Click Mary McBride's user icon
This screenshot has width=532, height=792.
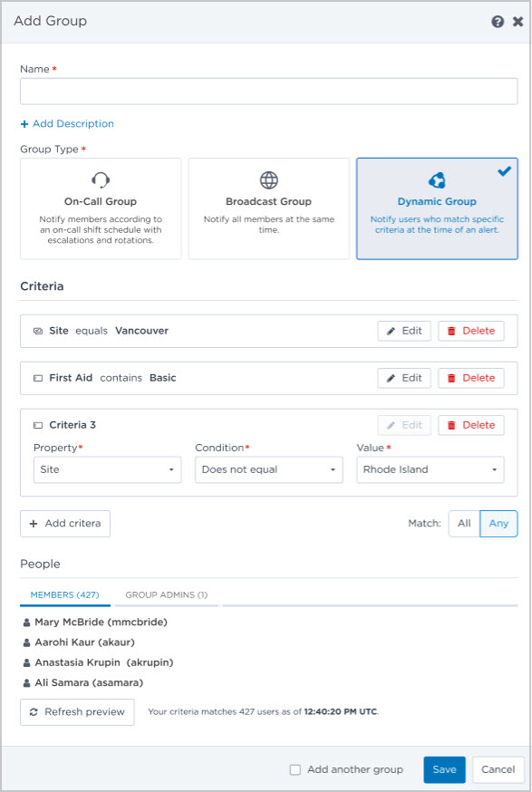pyautogui.click(x=27, y=623)
